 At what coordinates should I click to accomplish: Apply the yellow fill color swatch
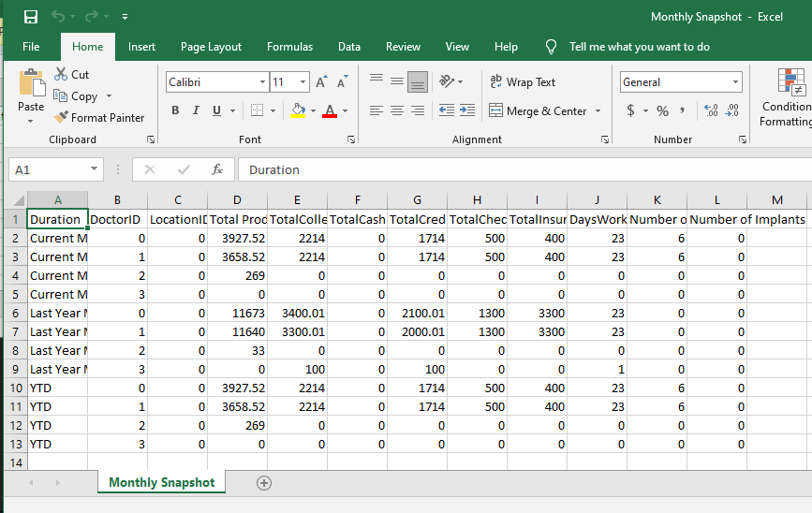tap(298, 110)
